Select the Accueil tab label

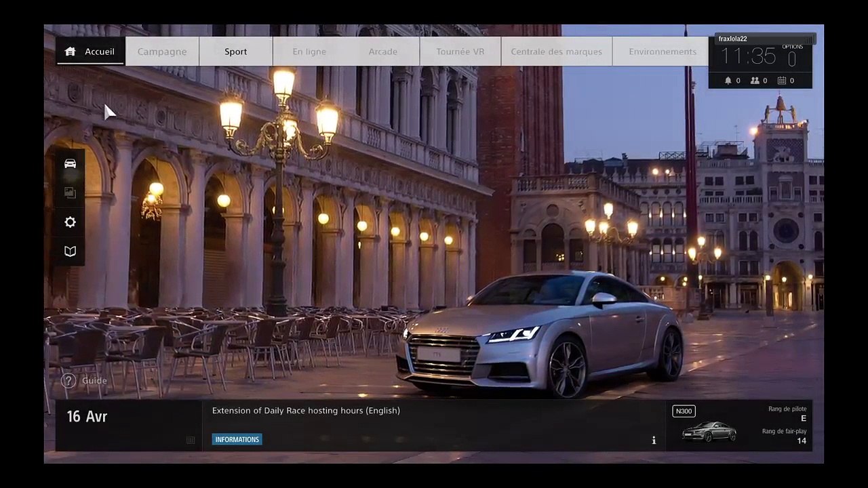(100, 52)
